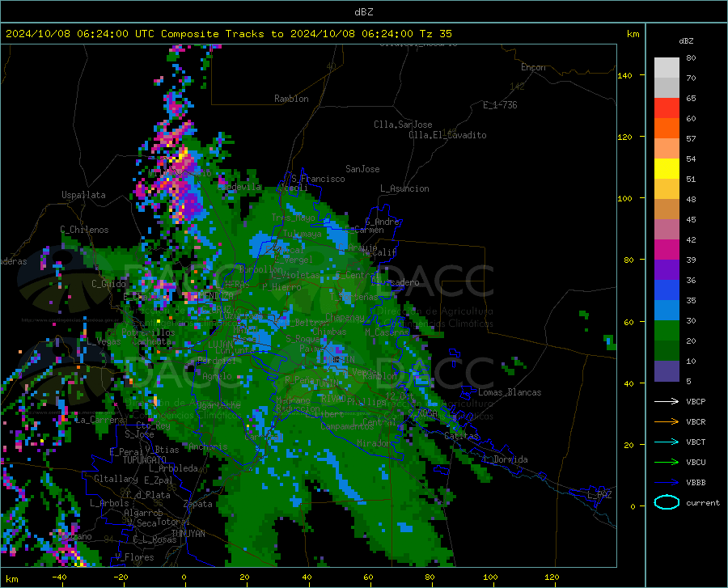Click the 'Encon' map label
Viewport: 728px width, 588px height.
pos(533,67)
